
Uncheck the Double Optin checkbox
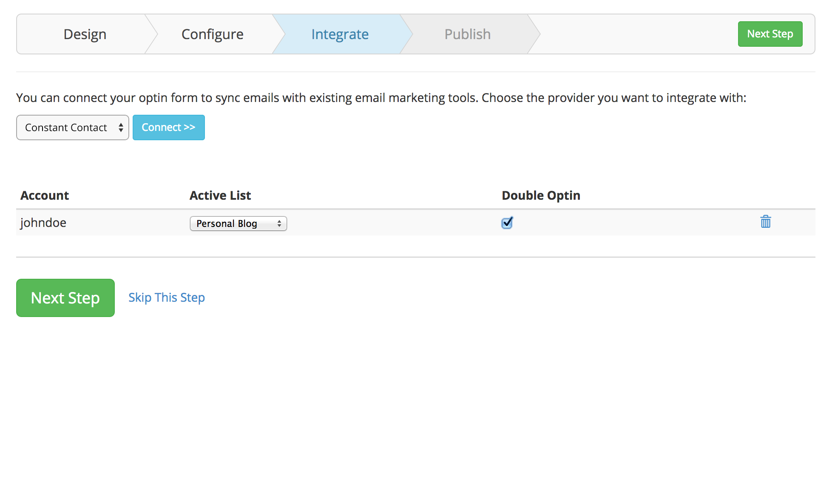click(507, 223)
